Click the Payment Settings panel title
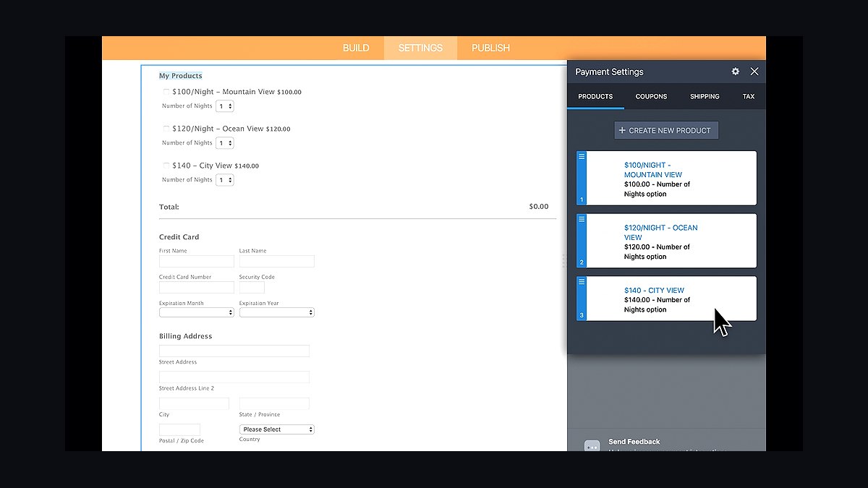The height and width of the screenshot is (488, 868). (609, 72)
